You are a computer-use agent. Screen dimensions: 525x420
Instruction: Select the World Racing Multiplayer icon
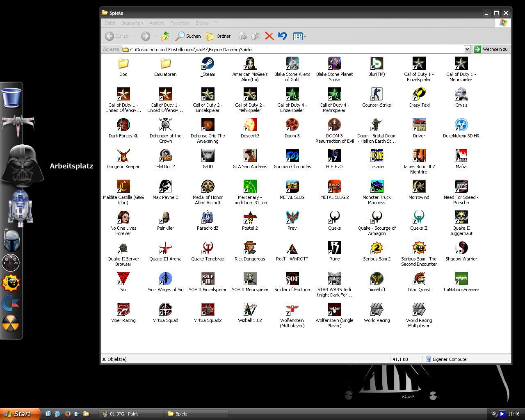pyautogui.click(x=419, y=310)
